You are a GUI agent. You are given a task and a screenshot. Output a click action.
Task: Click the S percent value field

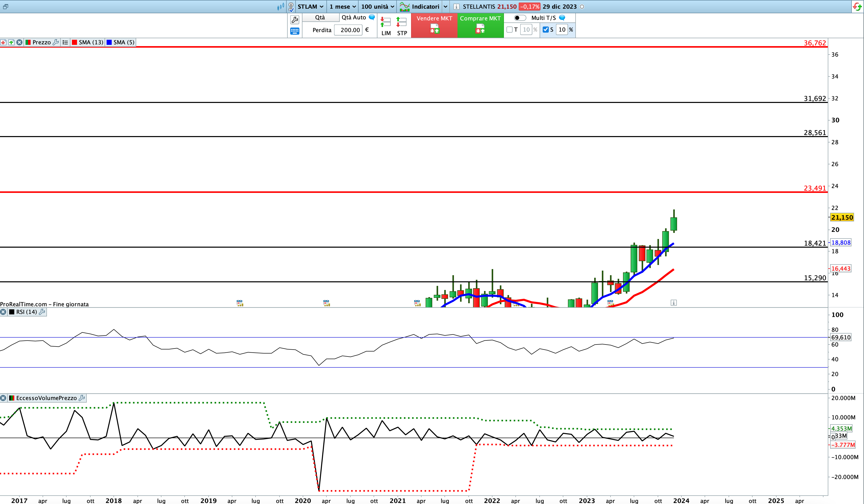(562, 30)
